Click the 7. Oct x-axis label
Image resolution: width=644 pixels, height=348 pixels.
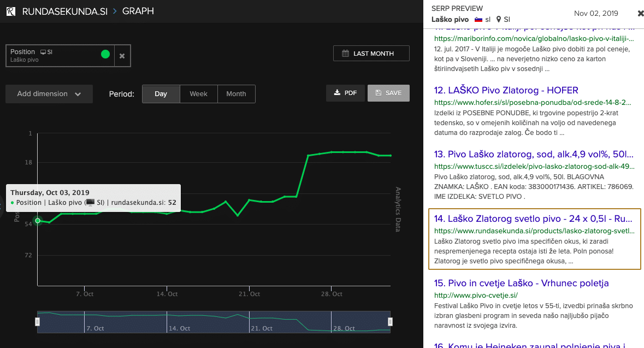(x=85, y=294)
